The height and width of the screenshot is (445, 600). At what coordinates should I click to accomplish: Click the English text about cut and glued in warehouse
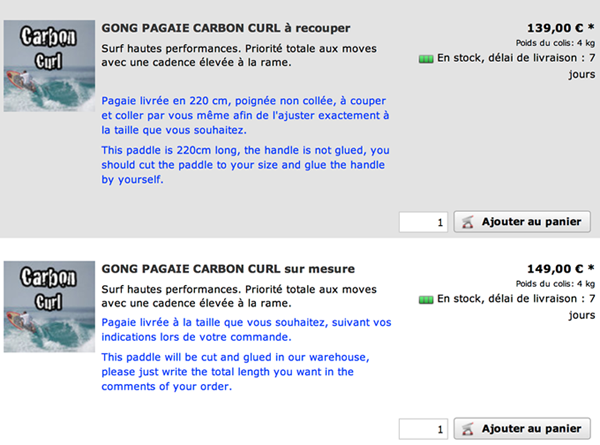[x=235, y=372]
